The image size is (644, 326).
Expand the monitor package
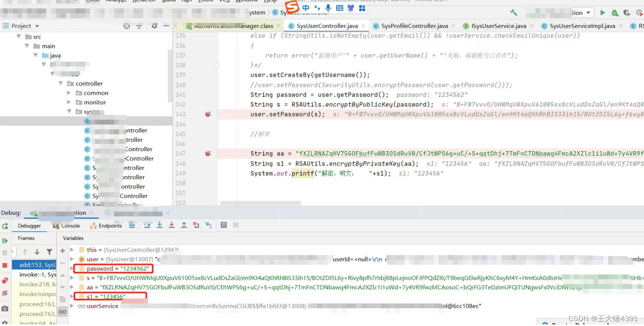click(69, 102)
